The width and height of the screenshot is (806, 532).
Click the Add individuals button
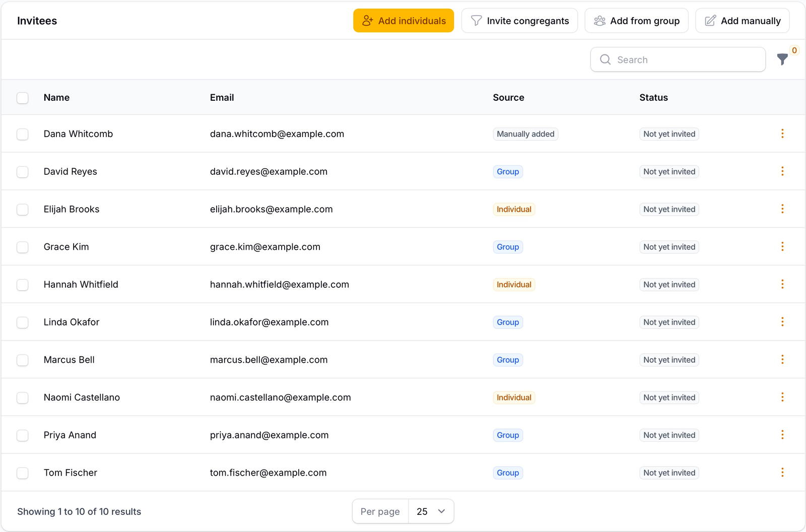click(404, 21)
